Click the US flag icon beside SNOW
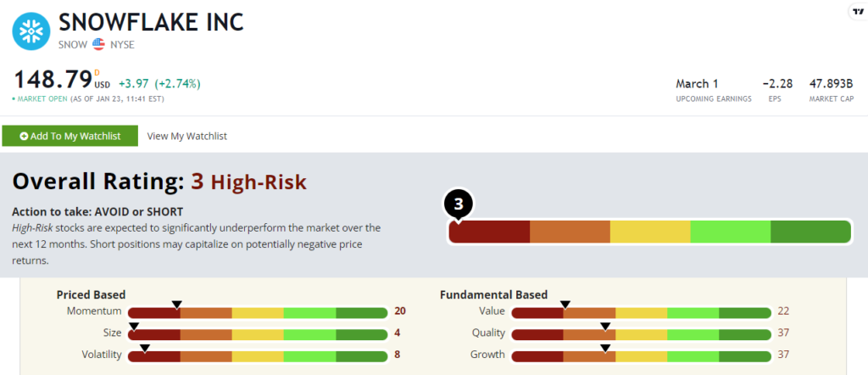This screenshot has height=375, width=868. [x=98, y=42]
